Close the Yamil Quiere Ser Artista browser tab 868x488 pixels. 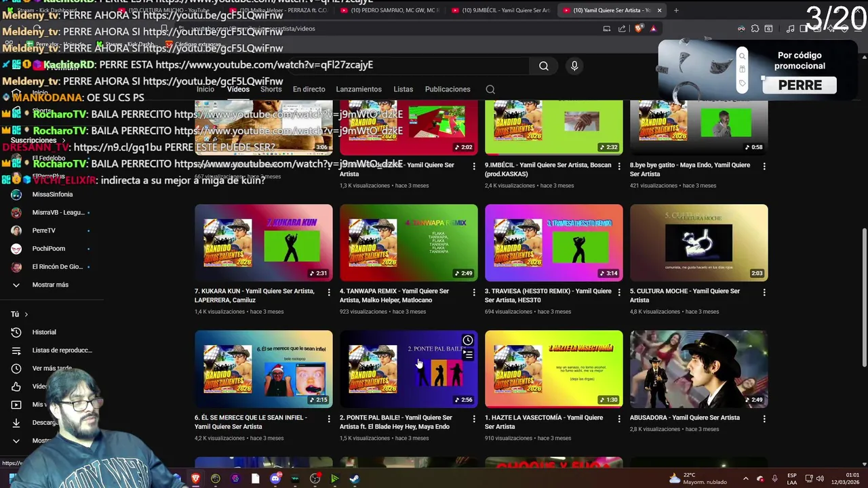click(658, 10)
